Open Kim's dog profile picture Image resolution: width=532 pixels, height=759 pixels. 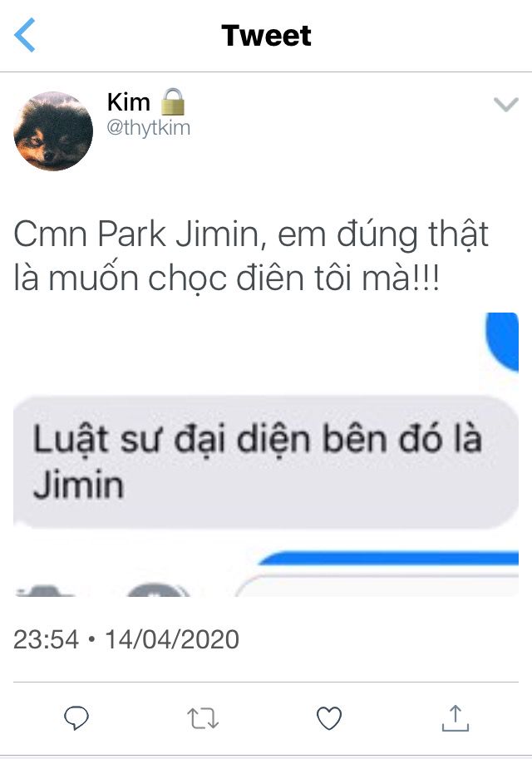click(53, 131)
